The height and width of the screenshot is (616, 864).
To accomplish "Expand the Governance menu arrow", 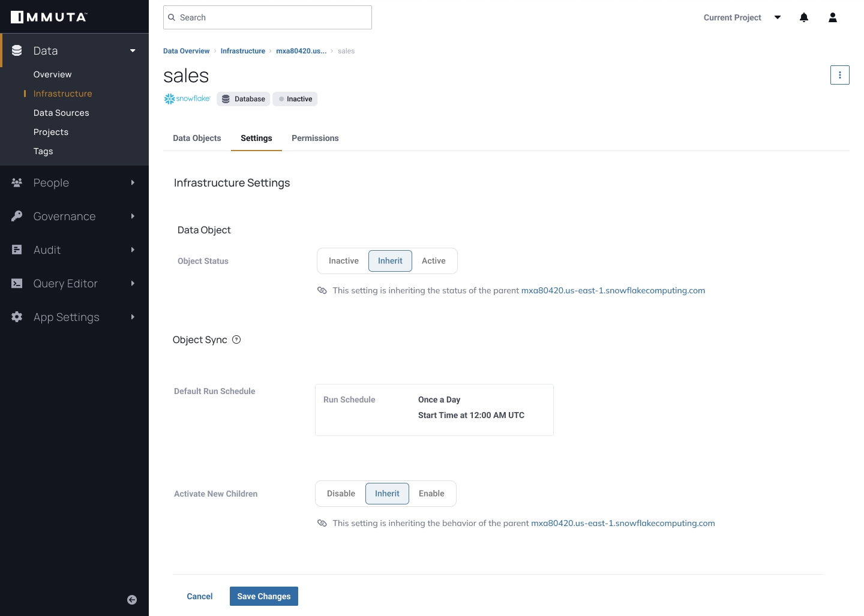I will click(133, 216).
